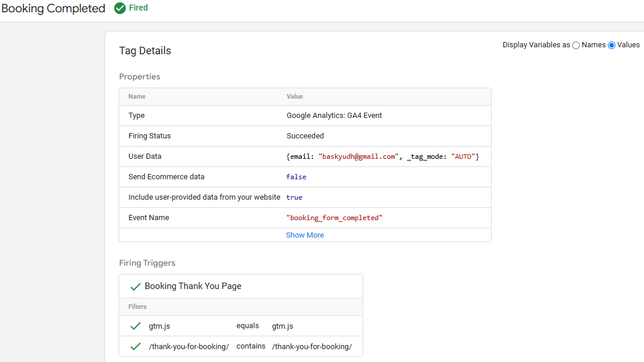
Task: Click the Succeeded firing status value
Action: (305, 136)
